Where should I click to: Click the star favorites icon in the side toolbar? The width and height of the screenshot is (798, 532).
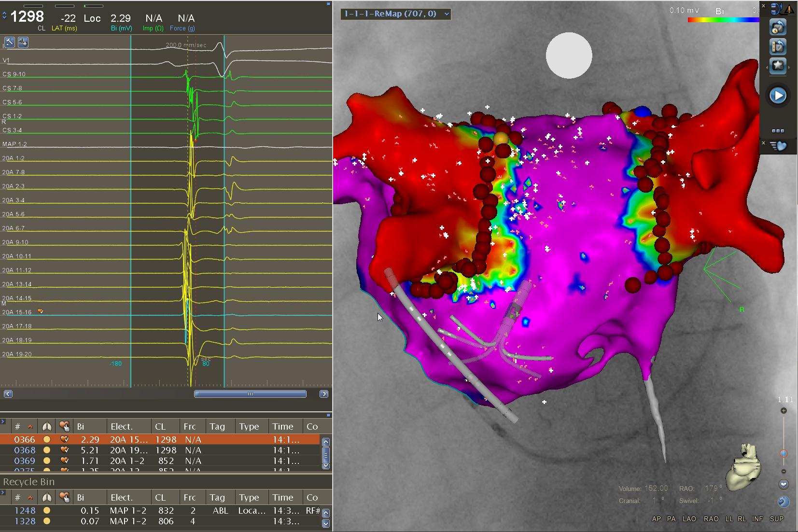click(x=777, y=66)
